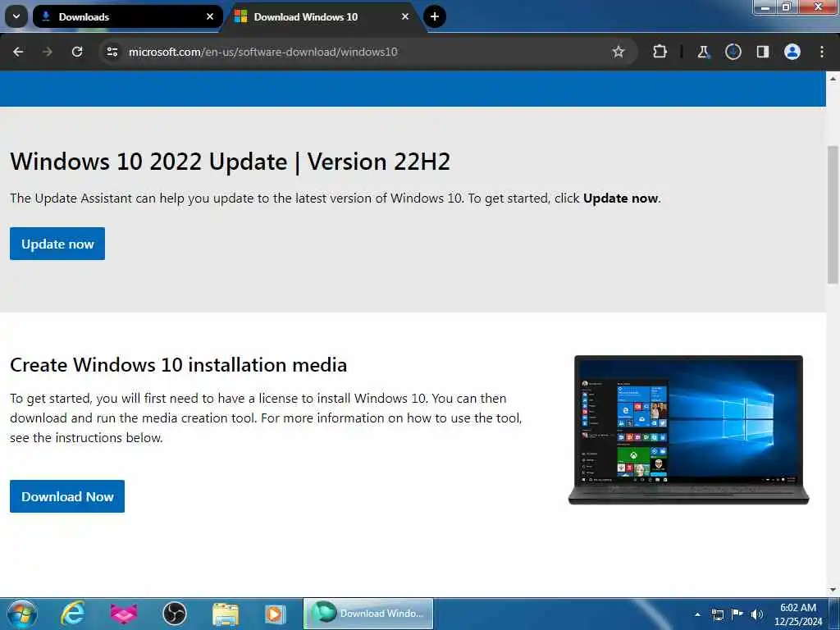The image size is (840, 630).
Task: Click the taskbar clock showing 6:02 AM
Action: tap(797, 614)
